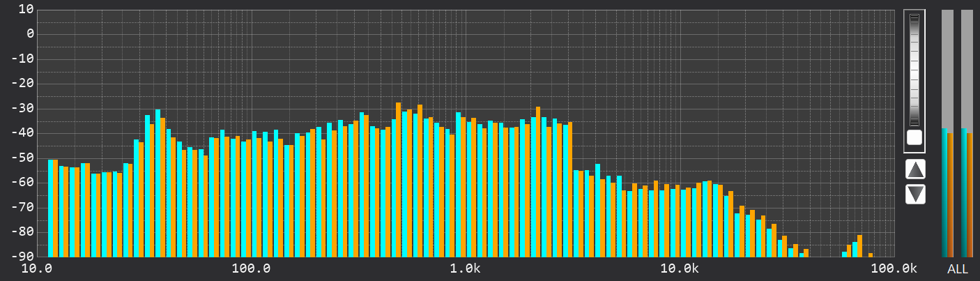Click the 1.0k frequency axis label

tap(464, 269)
